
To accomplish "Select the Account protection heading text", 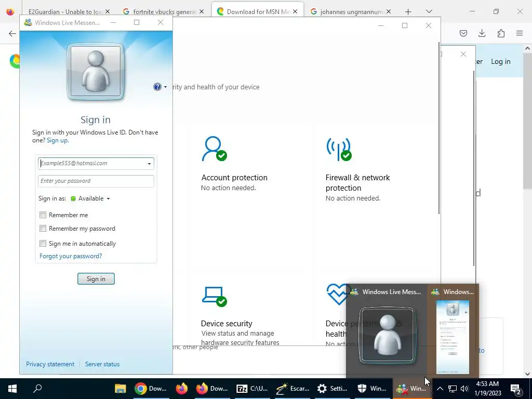I will pyautogui.click(x=234, y=178).
